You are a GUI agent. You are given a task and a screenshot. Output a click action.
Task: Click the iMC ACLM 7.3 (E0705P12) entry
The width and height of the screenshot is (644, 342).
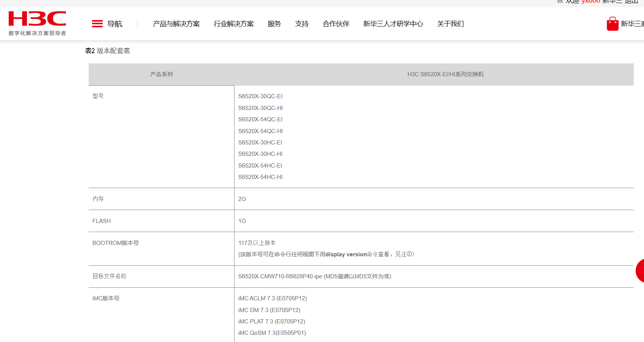(x=272, y=298)
